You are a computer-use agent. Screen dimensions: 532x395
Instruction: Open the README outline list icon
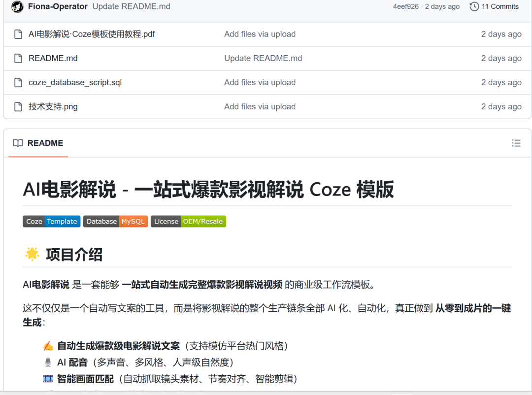click(516, 143)
